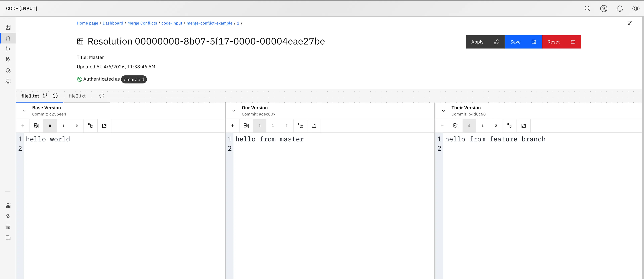Viewport: 644px width, 279px height.
Task: Open the merge arrows icon in Base Version toolbar
Action: click(x=36, y=126)
